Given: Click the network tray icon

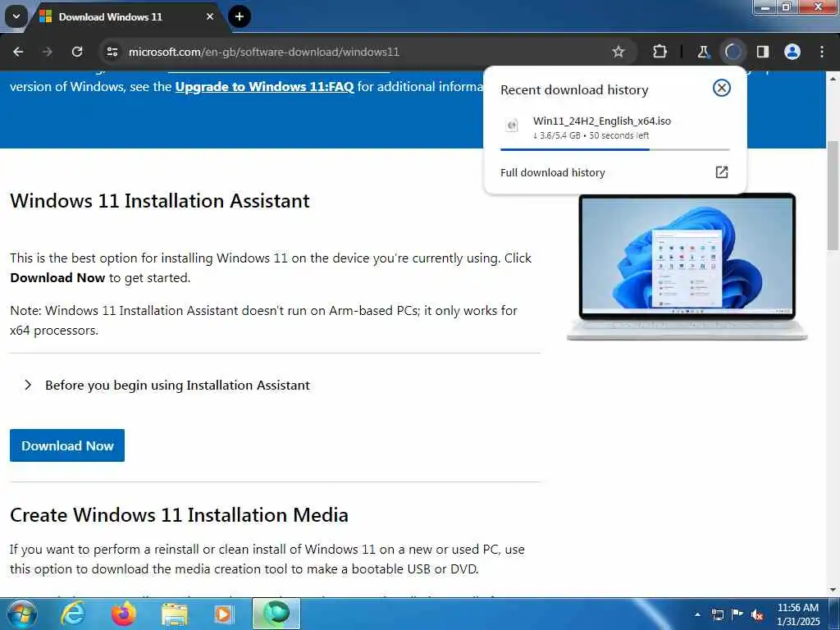Looking at the screenshot, I should 717,614.
